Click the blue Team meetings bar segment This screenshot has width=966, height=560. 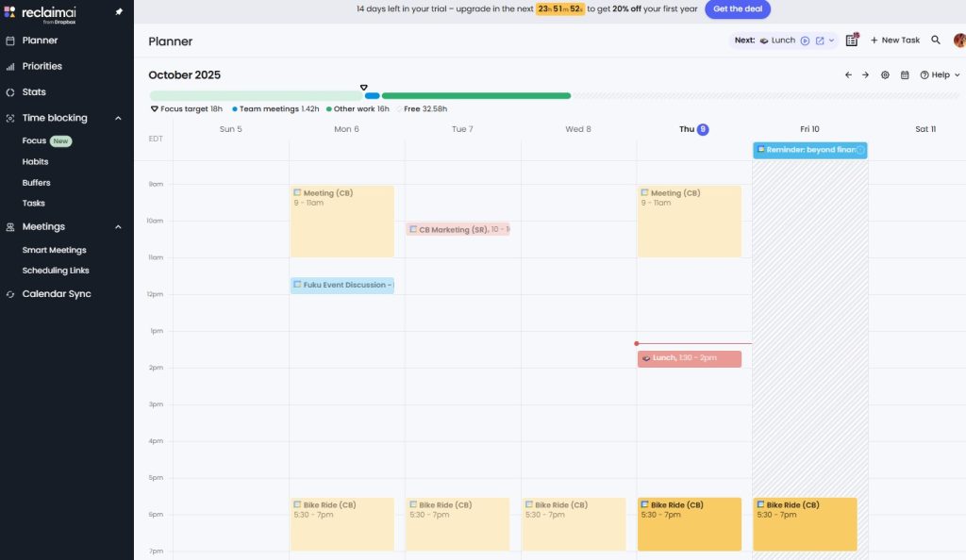[x=372, y=96]
